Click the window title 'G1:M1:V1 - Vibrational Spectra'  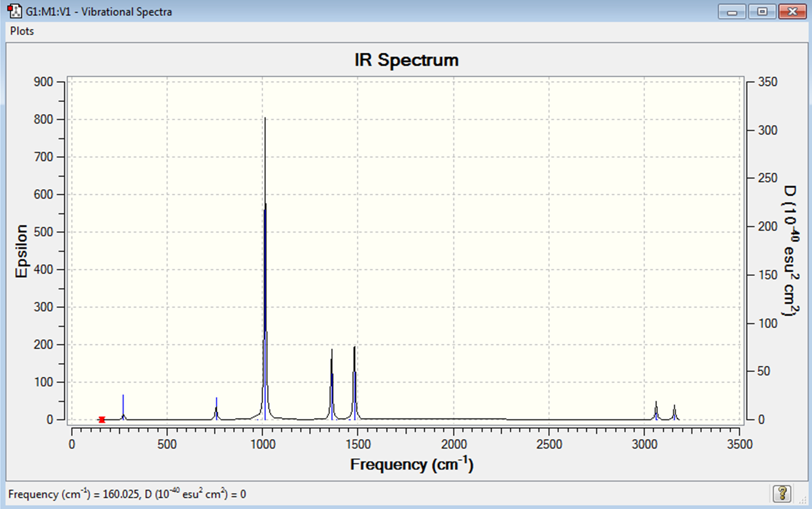click(x=99, y=12)
